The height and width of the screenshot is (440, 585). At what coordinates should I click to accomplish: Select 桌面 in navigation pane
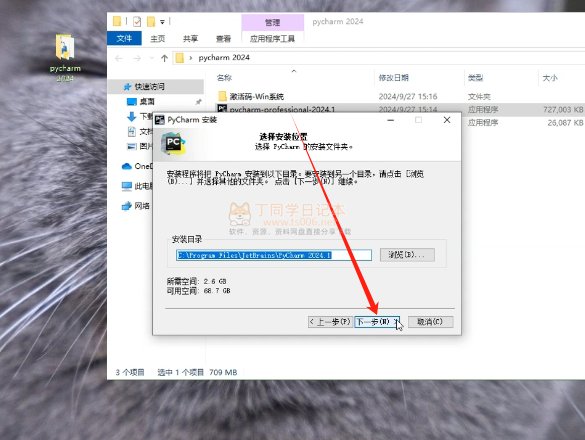[x=147, y=102]
